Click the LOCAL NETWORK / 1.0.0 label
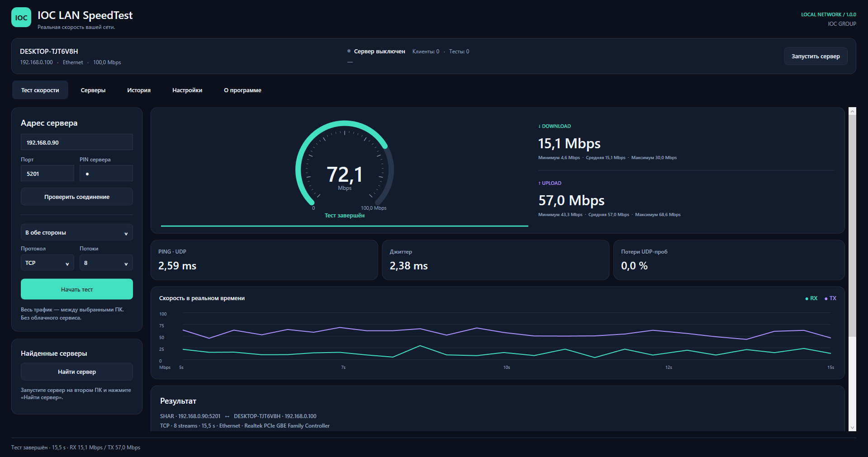 point(829,14)
